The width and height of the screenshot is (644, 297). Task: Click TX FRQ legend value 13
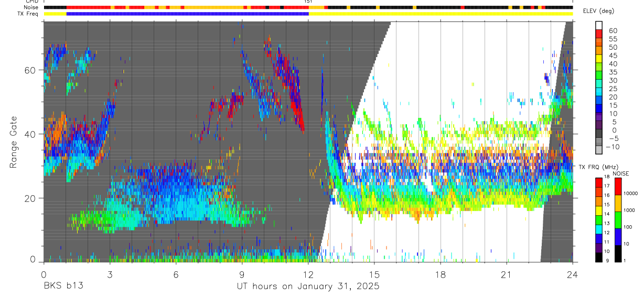point(608,223)
